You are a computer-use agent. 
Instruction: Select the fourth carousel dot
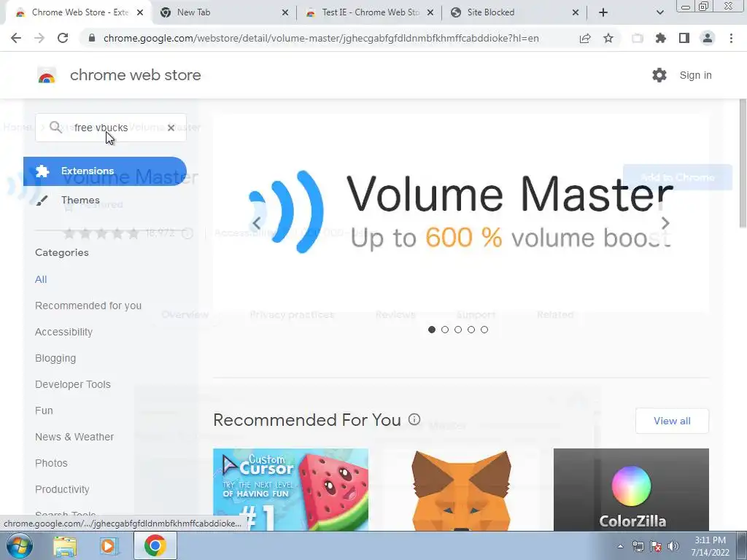(x=471, y=330)
